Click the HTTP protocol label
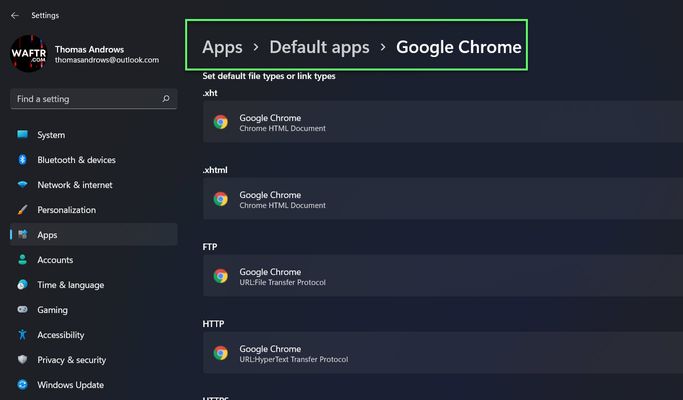This screenshot has height=400, width=683. (213, 324)
